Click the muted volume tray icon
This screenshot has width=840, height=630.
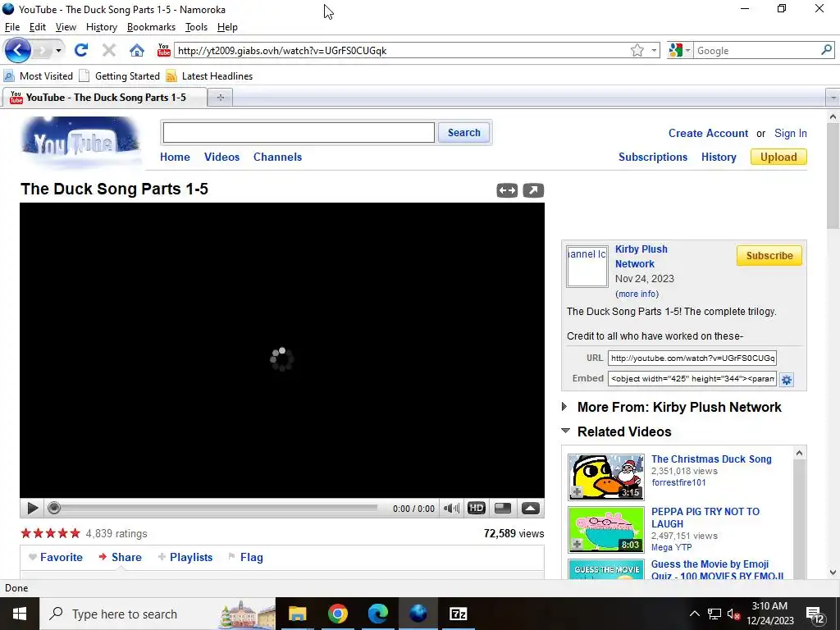[733, 614]
